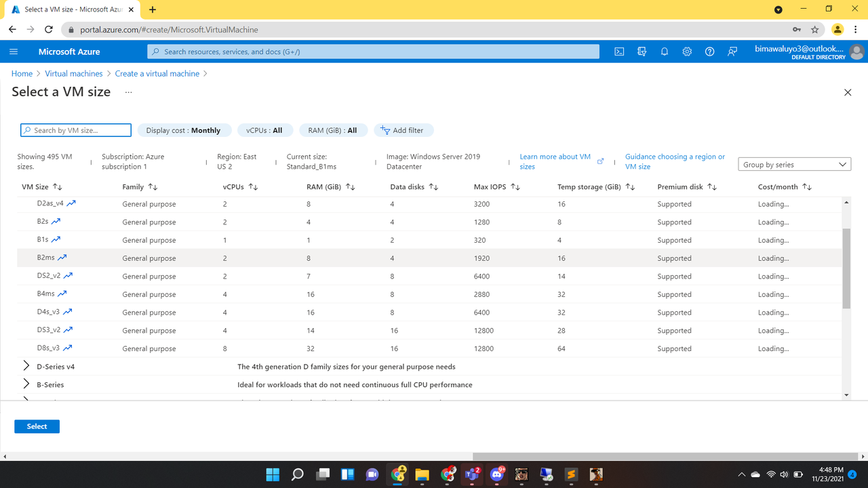The image size is (868, 488).
Task: Open the Azure portal hamburger menu
Action: [14, 52]
